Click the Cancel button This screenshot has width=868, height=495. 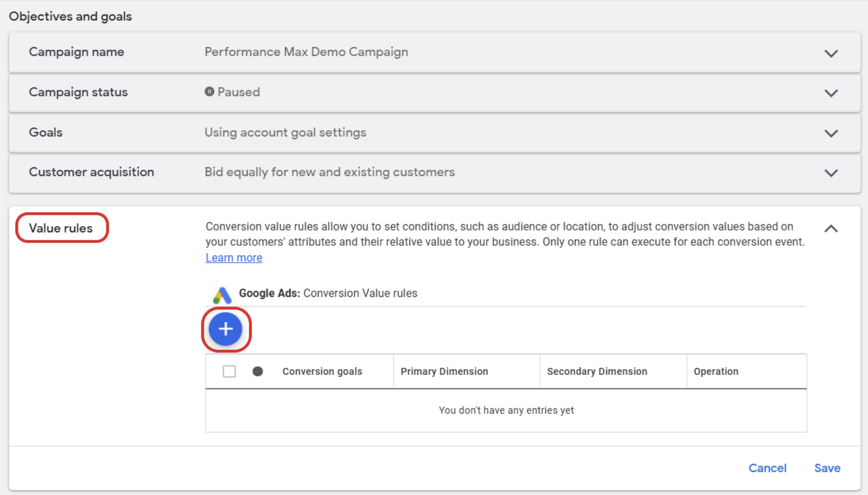point(767,468)
